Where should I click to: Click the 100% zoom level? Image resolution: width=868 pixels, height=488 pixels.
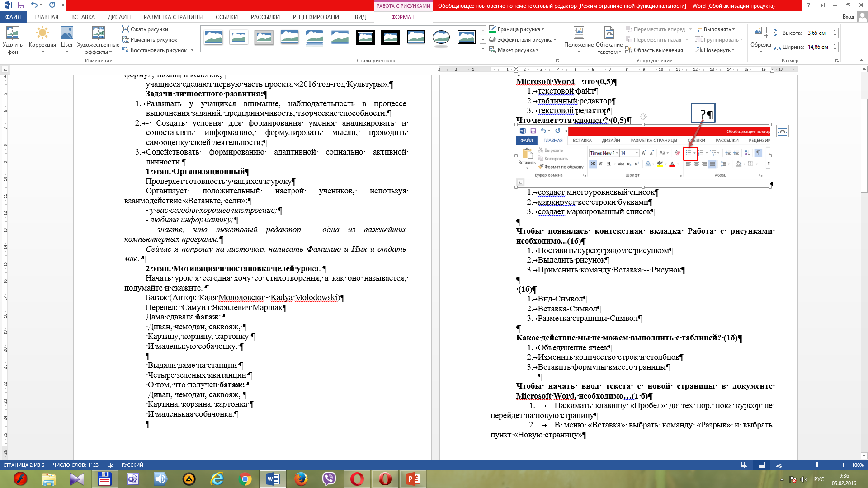pos(858,465)
